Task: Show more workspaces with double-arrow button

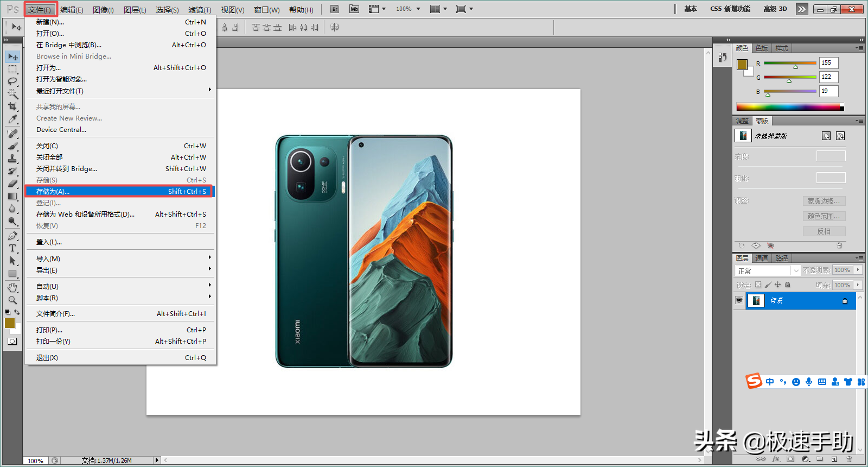Action: 802,9
